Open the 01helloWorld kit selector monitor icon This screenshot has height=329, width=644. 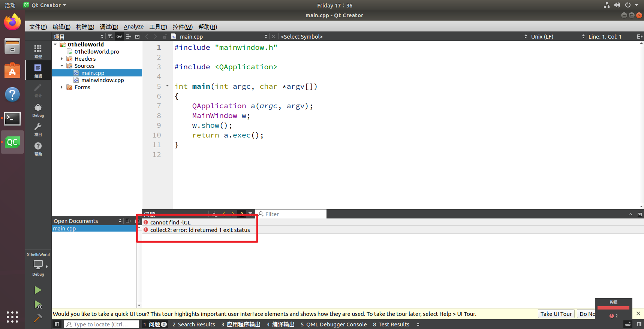click(x=38, y=264)
